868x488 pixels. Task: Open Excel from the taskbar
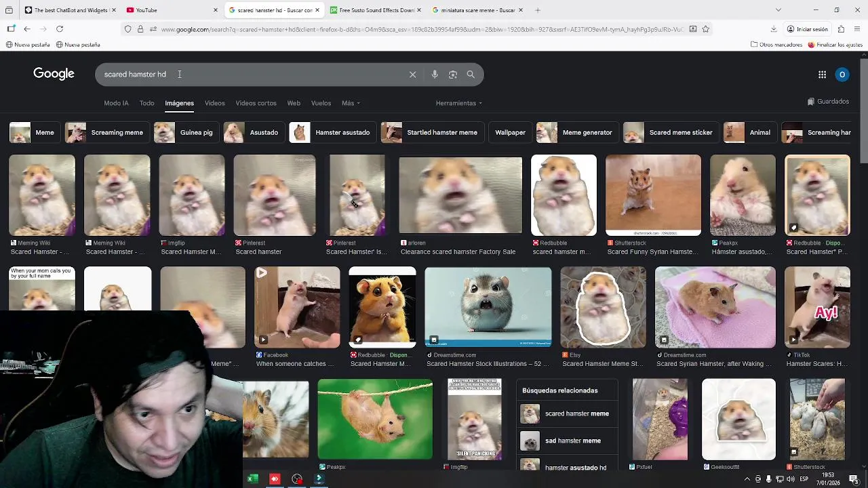(x=252, y=479)
